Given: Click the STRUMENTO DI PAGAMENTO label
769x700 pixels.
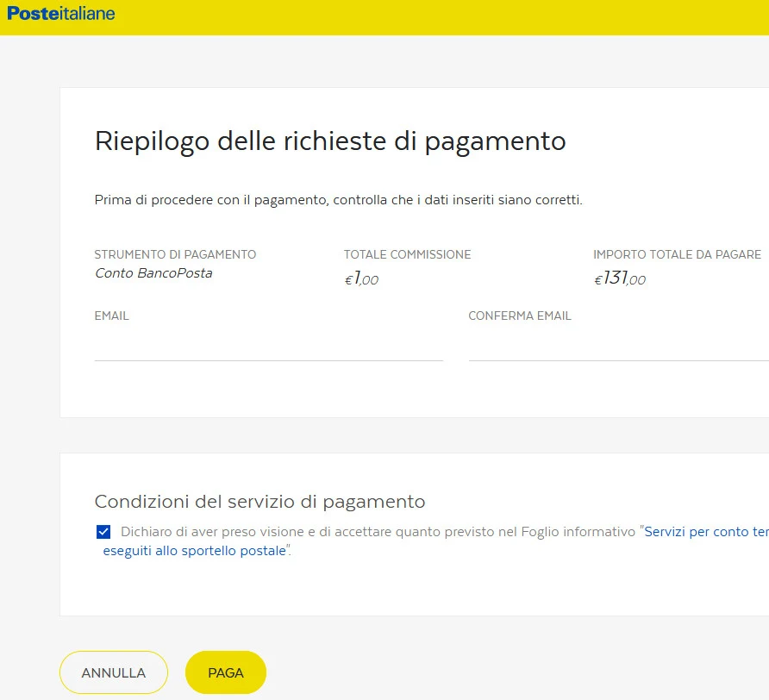Looking at the screenshot, I should click(x=175, y=254).
